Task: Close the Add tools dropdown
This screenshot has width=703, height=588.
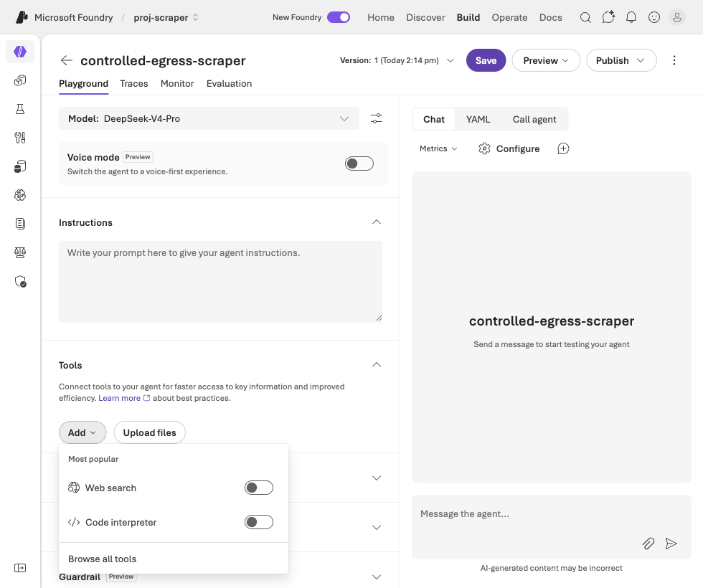Action: pyautogui.click(x=82, y=432)
